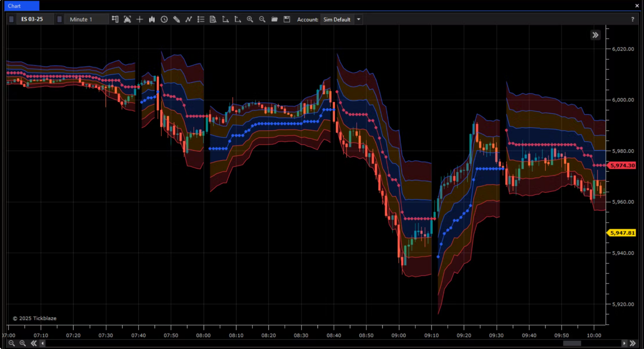
Task: Collapse the bottom-left double-arrow navigation control
Action: click(x=34, y=343)
